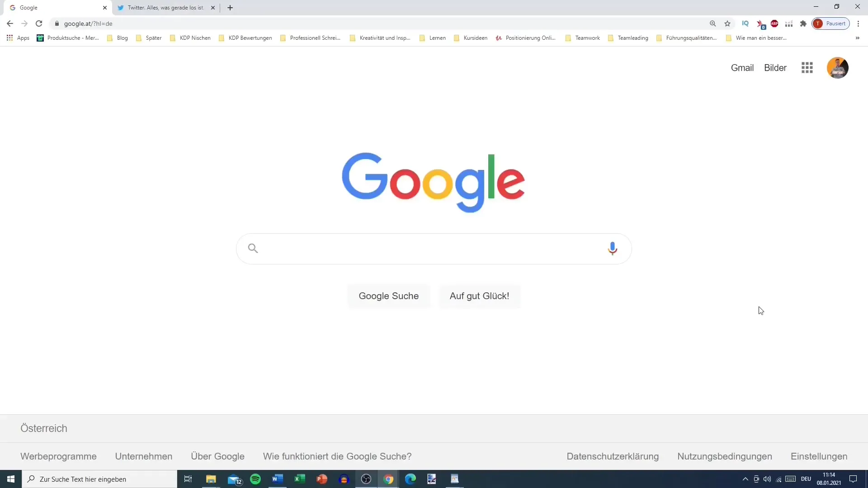The height and width of the screenshot is (488, 868).
Task: Click the Datenschutzerklärung footer link
Action: tap(613, 456)
